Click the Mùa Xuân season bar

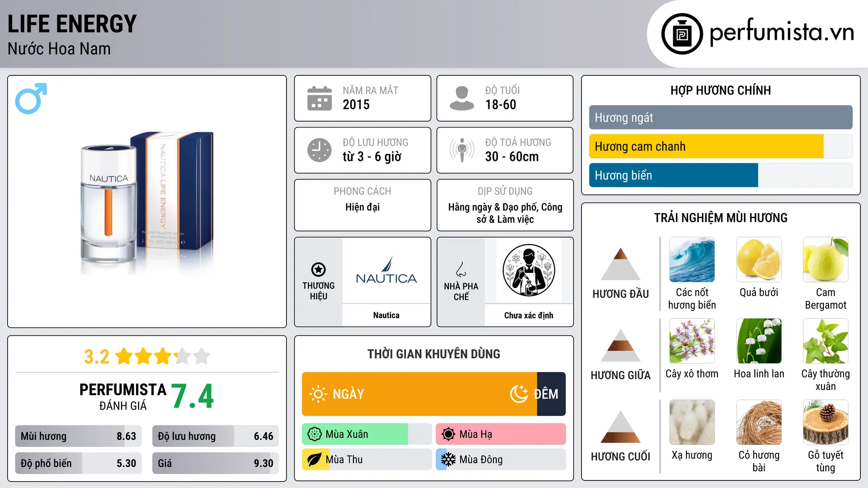click(367, 434)
